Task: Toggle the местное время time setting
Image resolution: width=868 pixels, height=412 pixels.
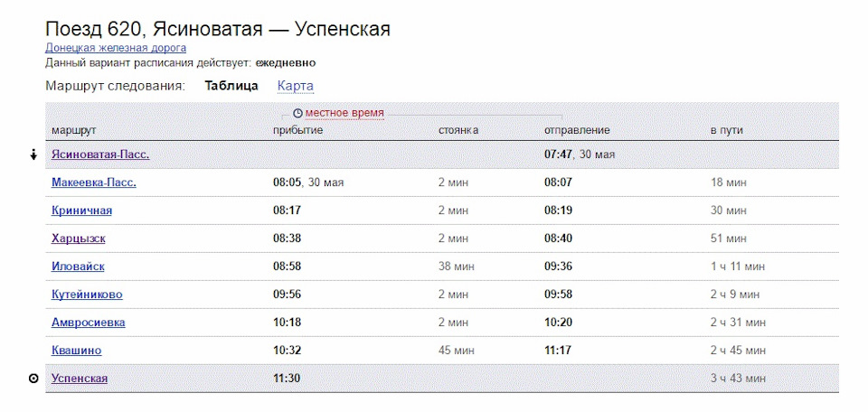Action: pos(344,113)
